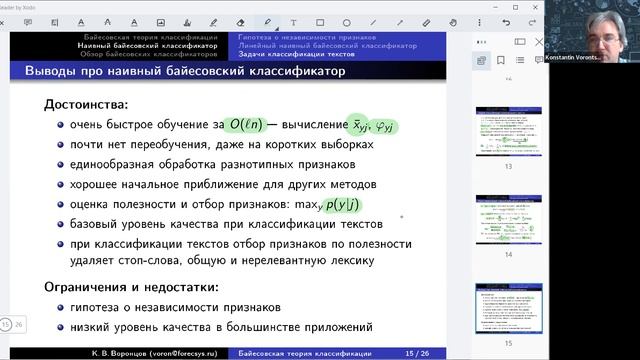Click 'низкий уровень качества в большинстве приложений'
This screenshot has width=640, height=360.
[x=221, y=327]
